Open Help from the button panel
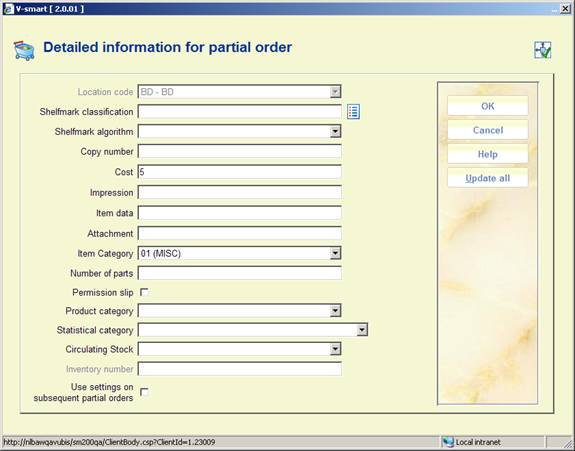The image size is (575, 451). 487,154
